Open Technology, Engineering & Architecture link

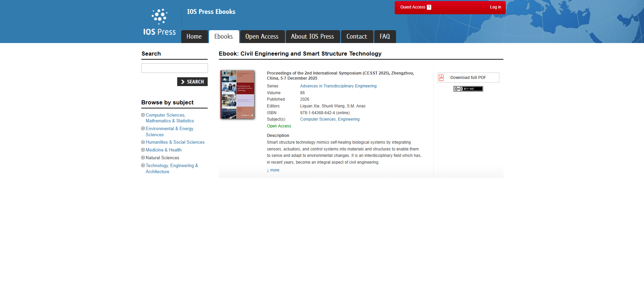[x=172, y=169]
